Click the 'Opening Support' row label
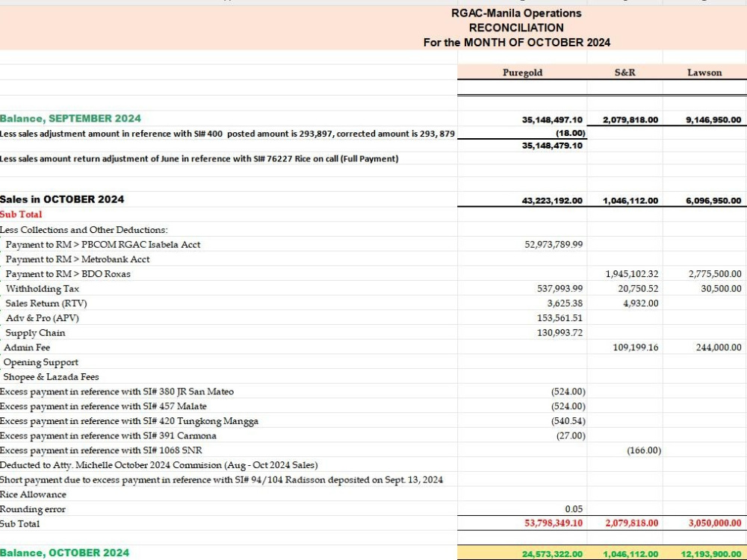Screen dimensions: 747x560 pos(41,362)
